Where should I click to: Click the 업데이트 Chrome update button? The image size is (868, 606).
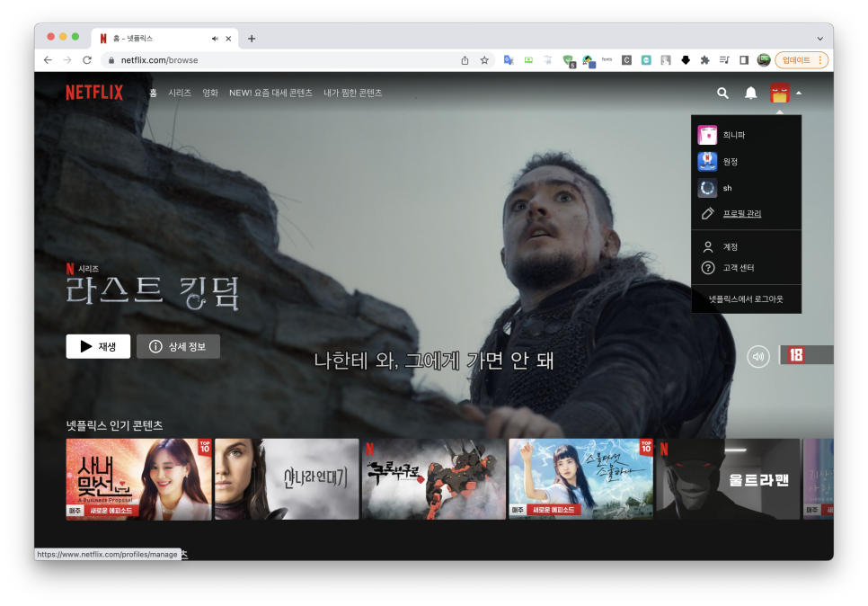pyautogui.click(x=796, y=60)
